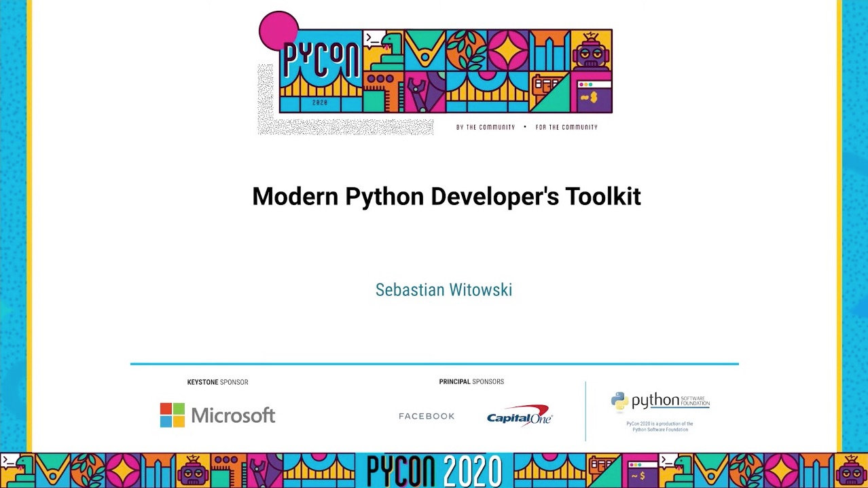Click the BY THE COMMUNITY tagline
The image size is (868, 488).
[x=486, y=127]
